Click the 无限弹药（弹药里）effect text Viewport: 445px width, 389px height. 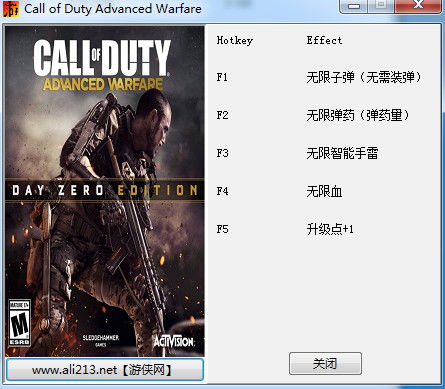[x=358, y=116]
